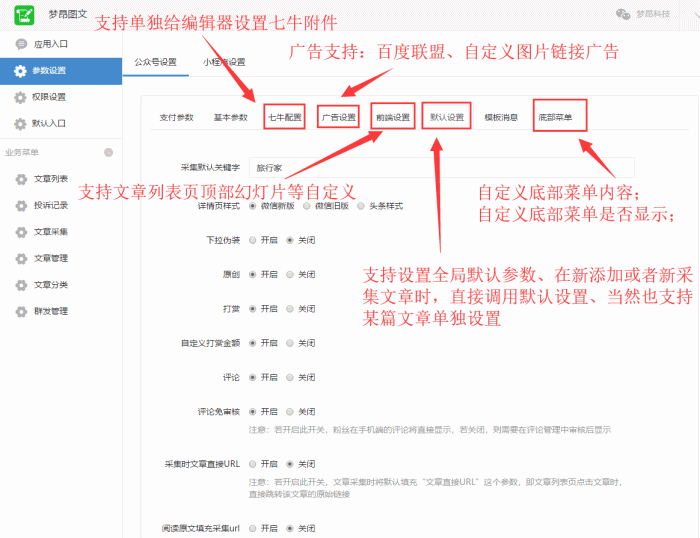The width and height of the screenshot is (700, 538).
Task: Set 评论免审核 to 关闭
Action: [290, 412]
